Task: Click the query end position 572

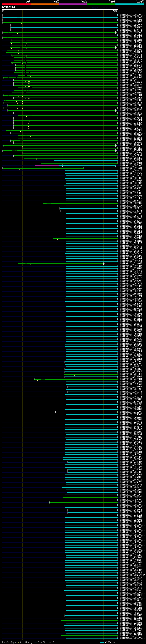Action: point(115,11)
